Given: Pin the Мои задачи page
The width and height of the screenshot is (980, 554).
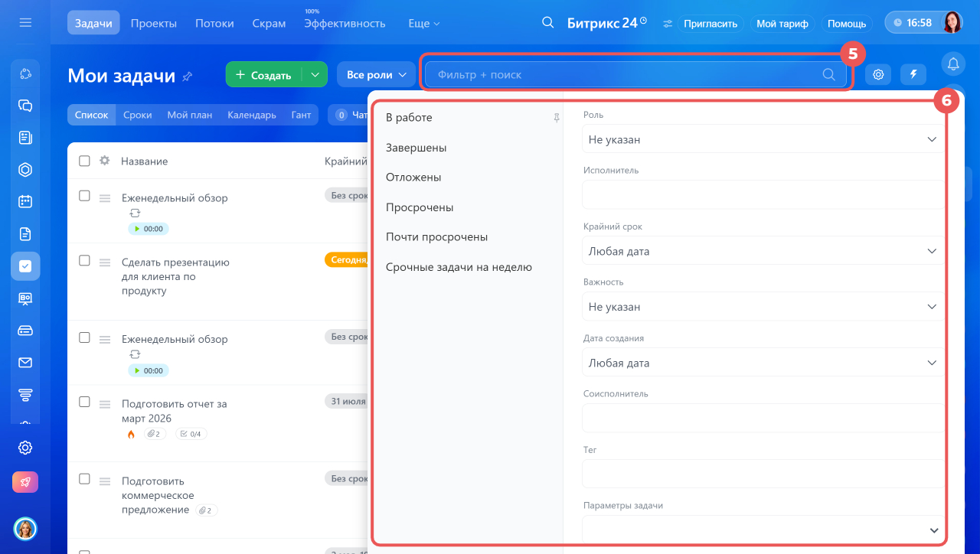Looking at the screenshot, I should [188, 76].
